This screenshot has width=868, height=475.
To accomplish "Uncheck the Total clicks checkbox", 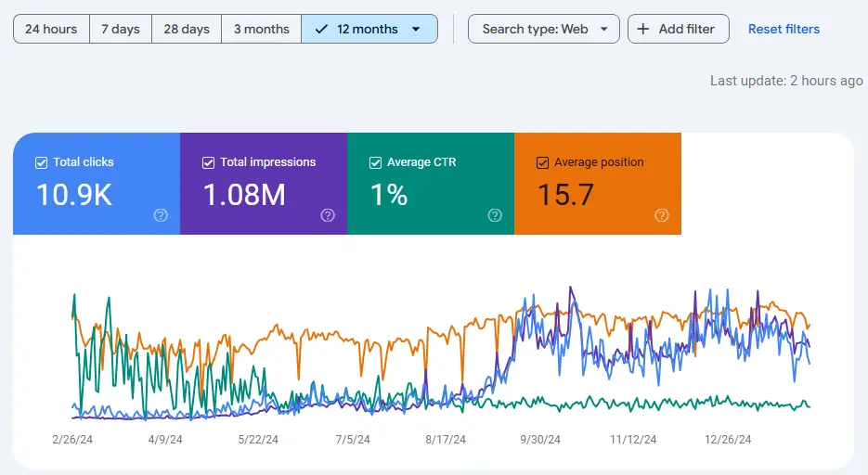I will point(41,162).
